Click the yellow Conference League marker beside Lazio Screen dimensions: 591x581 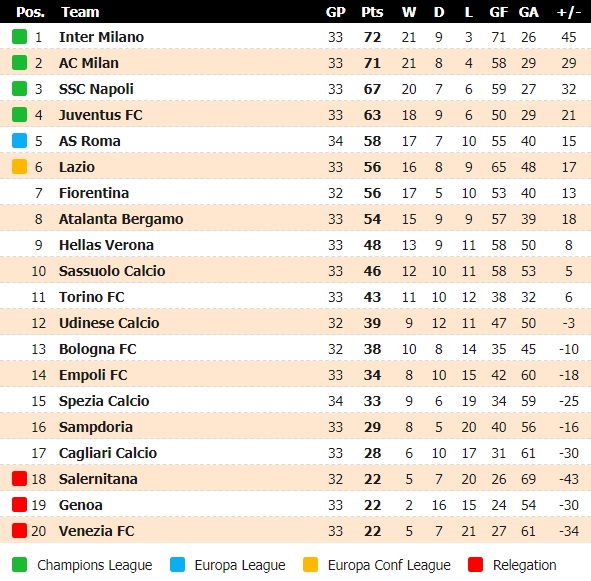click(19, 167)
